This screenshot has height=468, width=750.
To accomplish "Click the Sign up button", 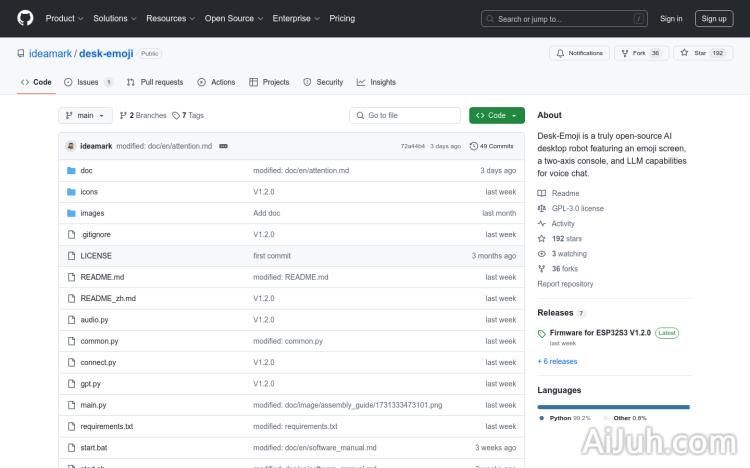I will click(714, 18).
